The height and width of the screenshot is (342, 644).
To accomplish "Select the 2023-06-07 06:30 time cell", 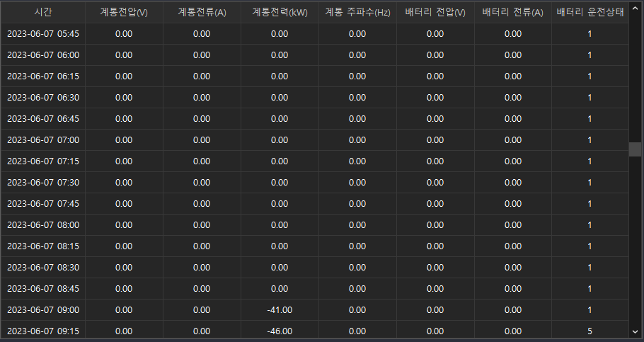I will [43, 98].
